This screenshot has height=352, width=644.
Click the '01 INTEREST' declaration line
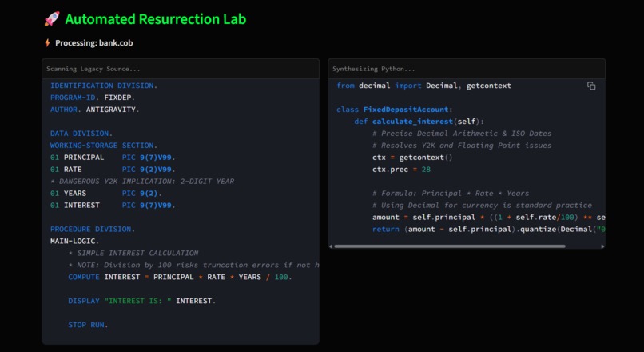[113, 205]
